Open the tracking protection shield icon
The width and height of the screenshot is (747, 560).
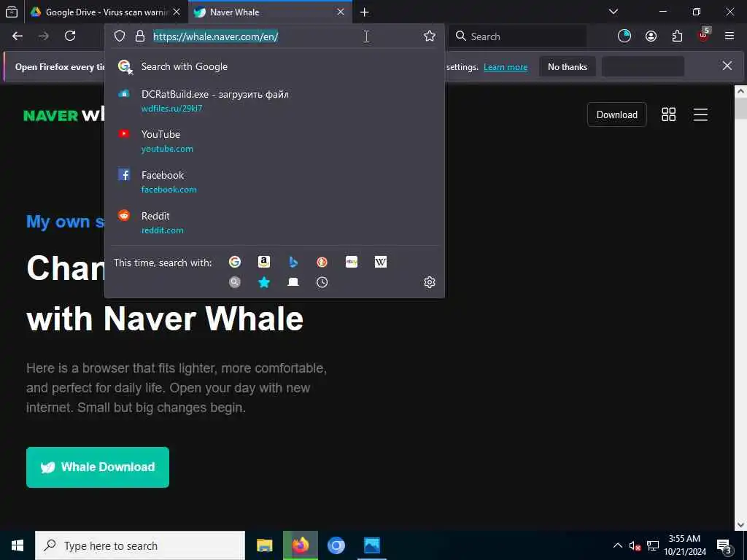click(x=120, y=36)
